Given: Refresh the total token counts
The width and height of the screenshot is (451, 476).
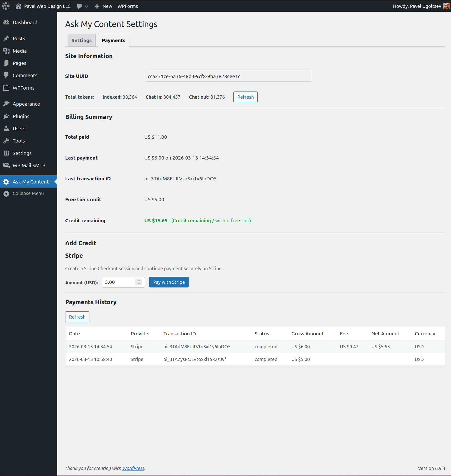Looking at the screenshot, I should 245,97.
